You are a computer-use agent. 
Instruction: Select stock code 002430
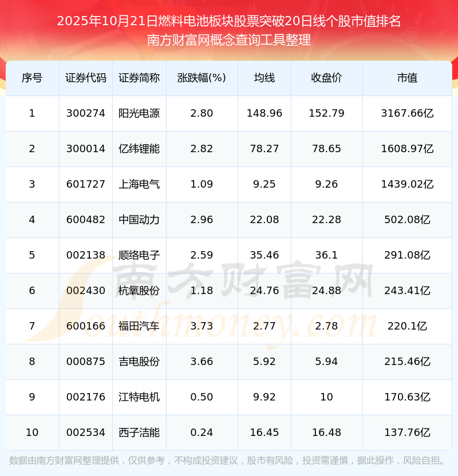coord(86,291)
